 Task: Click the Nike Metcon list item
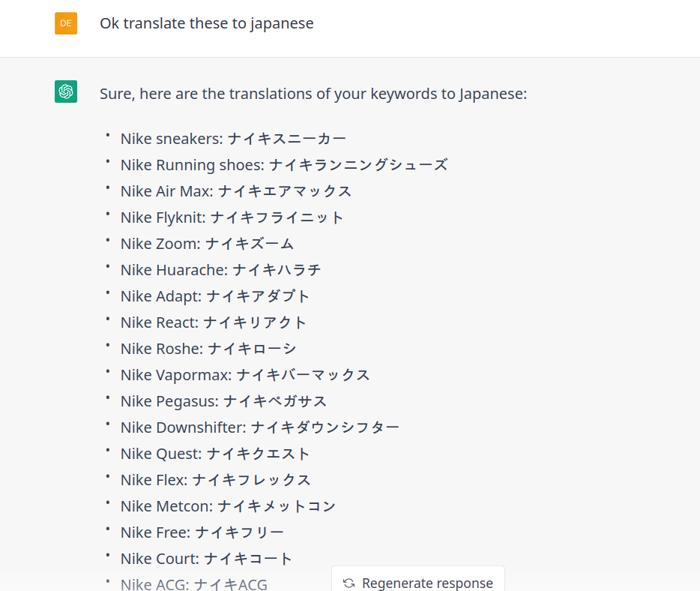tap(228, 506)
